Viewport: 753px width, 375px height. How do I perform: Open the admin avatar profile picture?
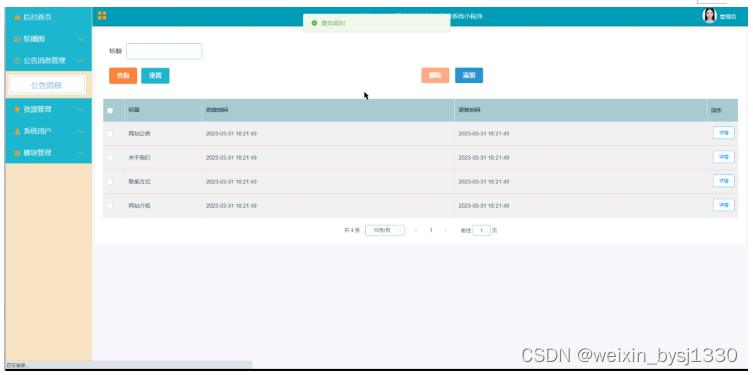(x=709, y=16)
